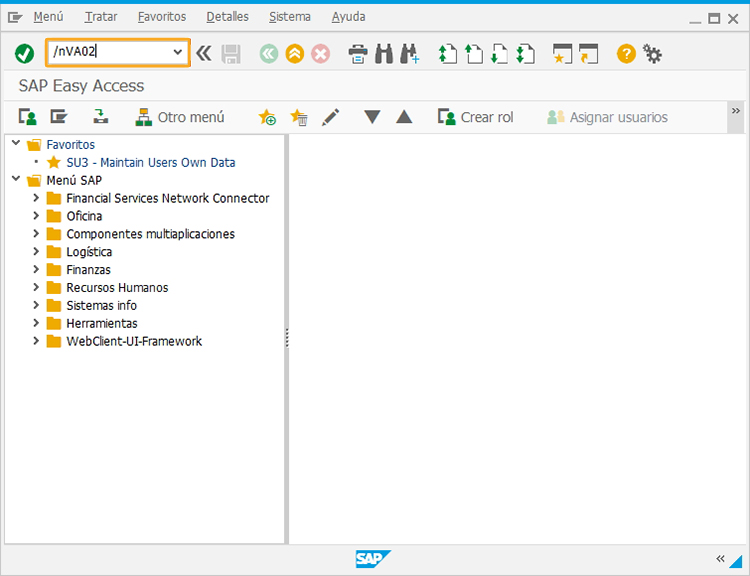Click the Create New Session icon
750x576 pixels.
562,54
